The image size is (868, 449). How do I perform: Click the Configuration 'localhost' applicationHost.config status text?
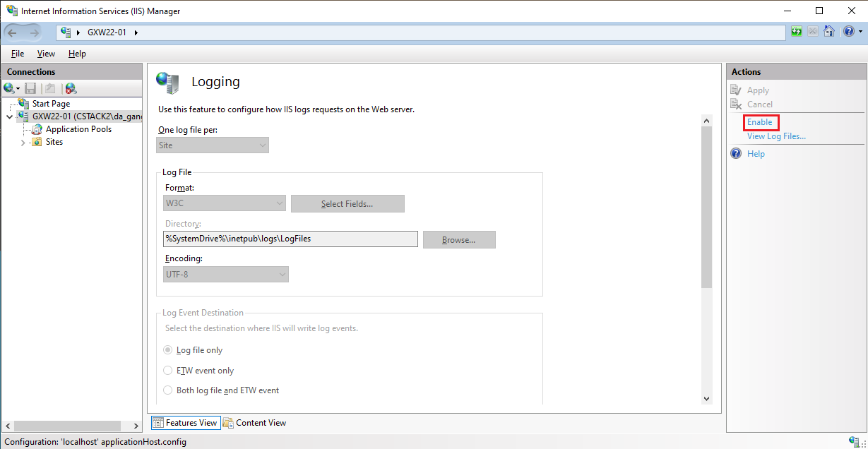pos(95,442)
